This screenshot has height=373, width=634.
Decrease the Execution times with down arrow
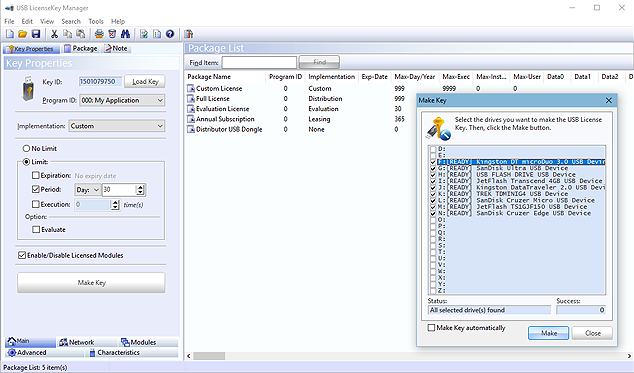[115, 207]
